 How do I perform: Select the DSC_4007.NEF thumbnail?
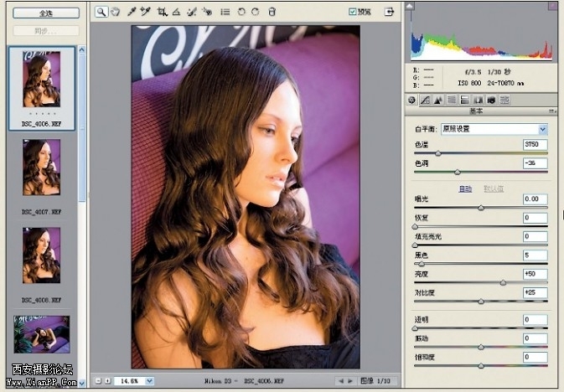[42, 168]
